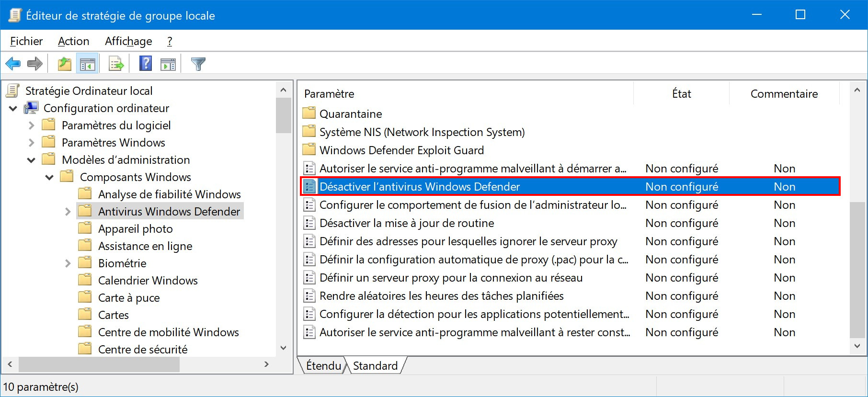
Task: Click the Filter funnel toolbar icon
Action: [x=198, y=64]
